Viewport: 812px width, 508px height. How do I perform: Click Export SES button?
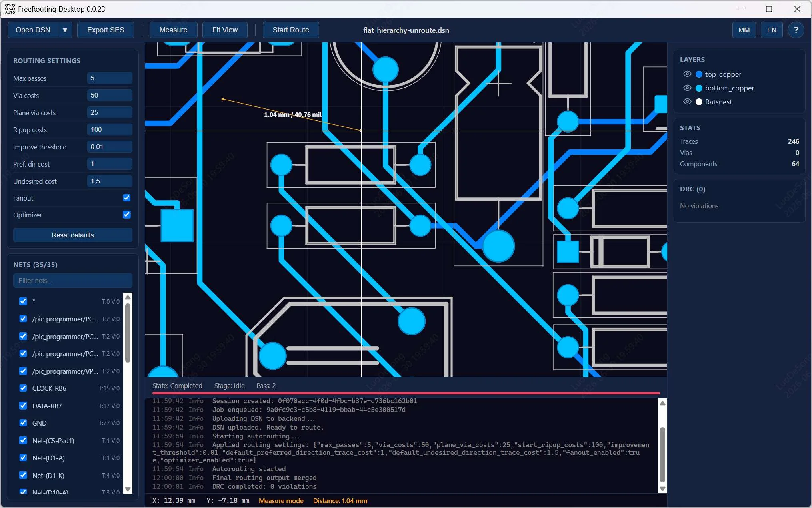pyautogui.click(x=106, y=30)
